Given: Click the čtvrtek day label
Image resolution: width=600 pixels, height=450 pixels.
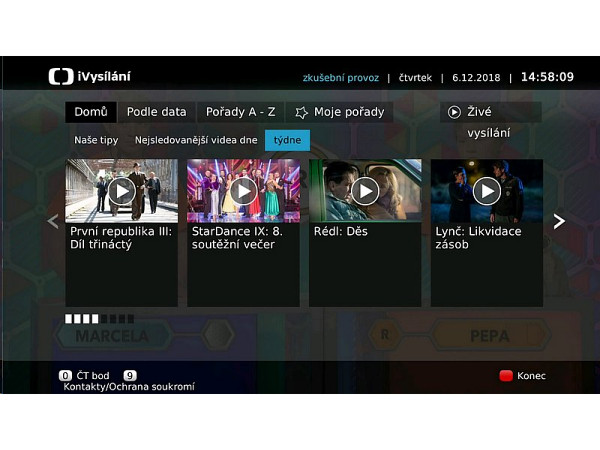Looking at the screenshot, I should coord(415,78).
